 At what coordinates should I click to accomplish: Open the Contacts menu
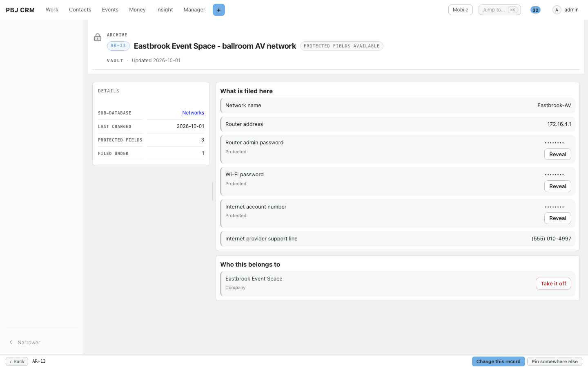pyautogui.click(x=80, y=10)
